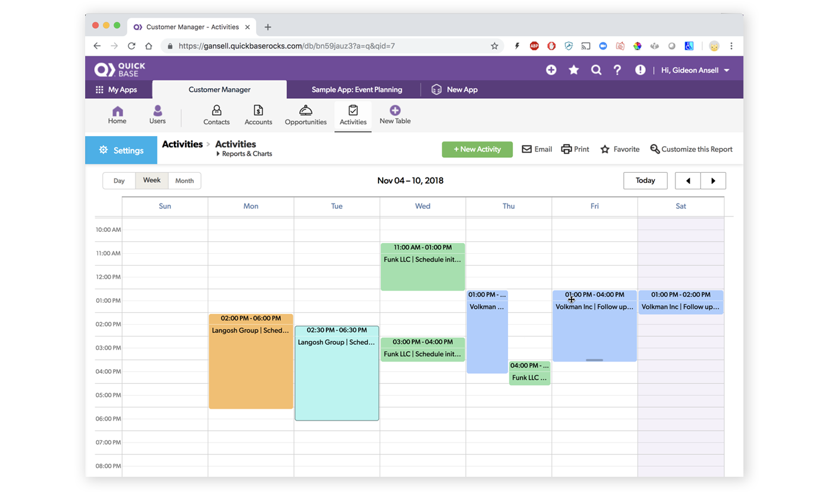
Task: Select the Customer Manager app tab
Action: pyautogui.click(x=219, y=89)
